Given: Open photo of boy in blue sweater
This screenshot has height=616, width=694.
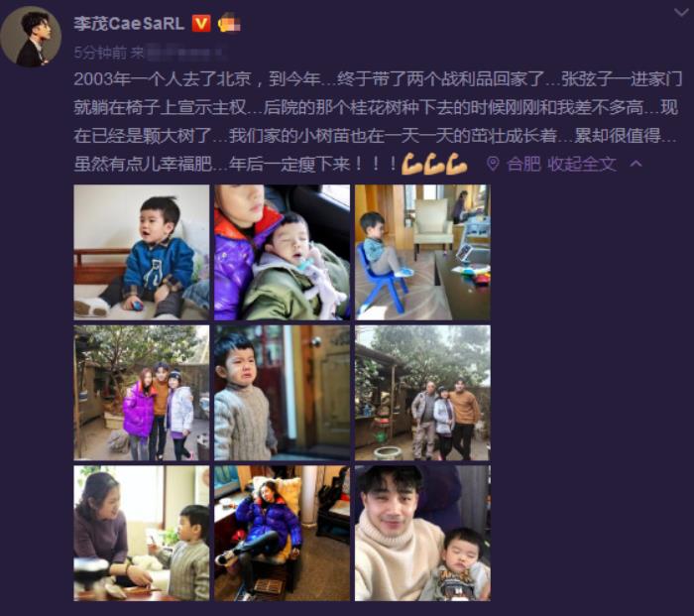Looking at the screenshot, I should (x=141, y=252).
